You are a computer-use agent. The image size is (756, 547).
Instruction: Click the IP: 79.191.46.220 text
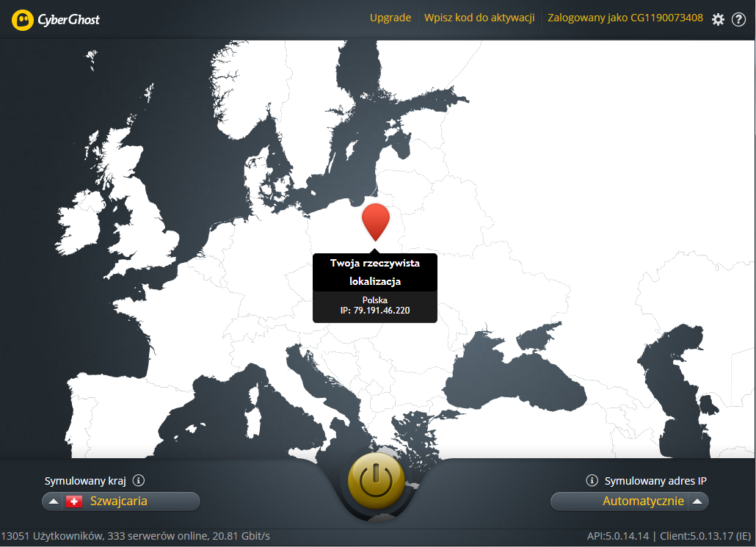(x=375, y=311)
